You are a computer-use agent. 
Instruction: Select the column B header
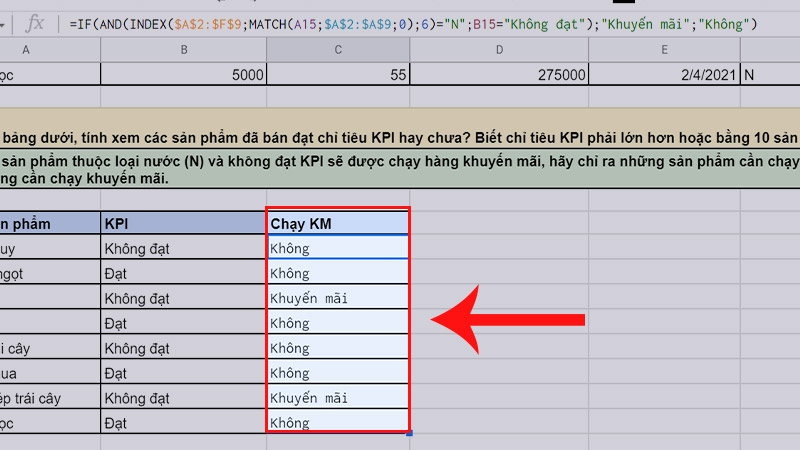184,50
